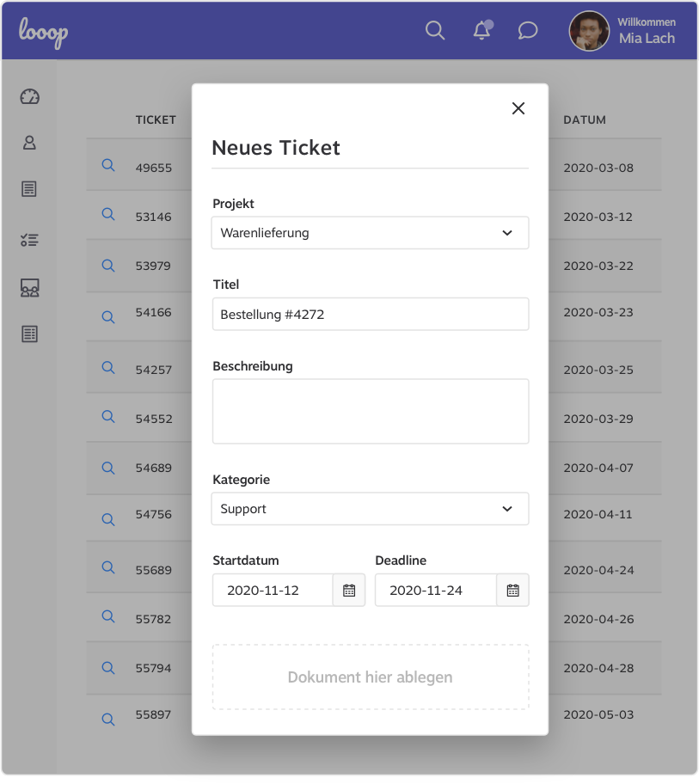The width and height of the screenshot is (699, 784).
Task: Go to dashboard speedometer icon in sidebar
Action: 30,96
